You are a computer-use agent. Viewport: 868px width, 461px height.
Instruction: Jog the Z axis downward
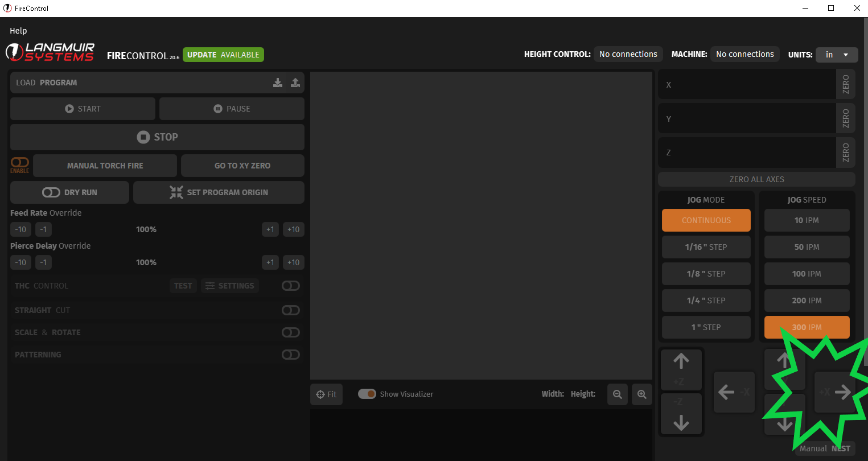(681, 414)
